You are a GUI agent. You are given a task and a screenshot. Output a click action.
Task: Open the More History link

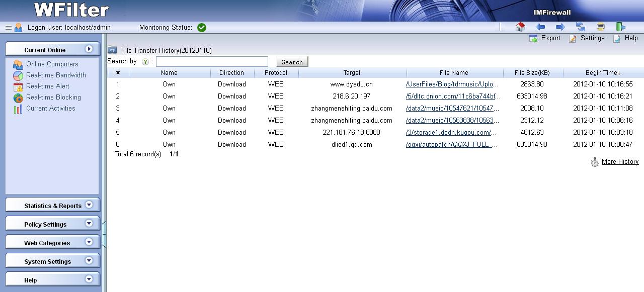(x=620, y=162)
